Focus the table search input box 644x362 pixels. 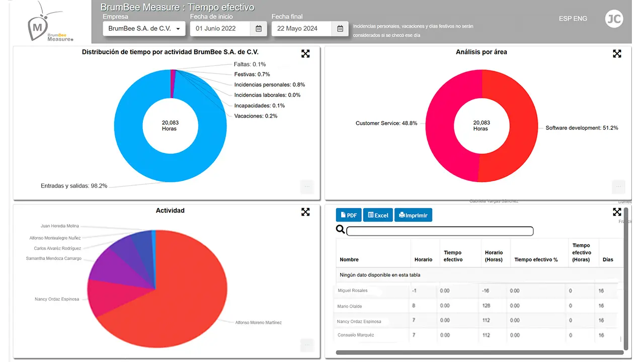coord(440,231)
